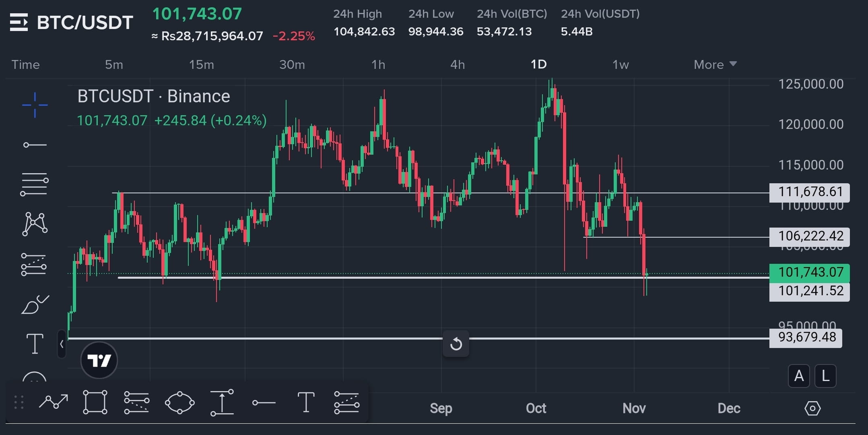The width and height of the screenshot is (868, 435).
Task: Select the horizontal ray tool in favorites bar
Action: click(x=264, y=402)
